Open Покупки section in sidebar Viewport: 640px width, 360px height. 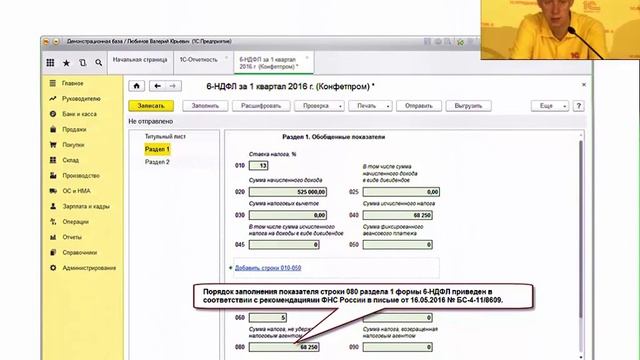click(73, 145)
